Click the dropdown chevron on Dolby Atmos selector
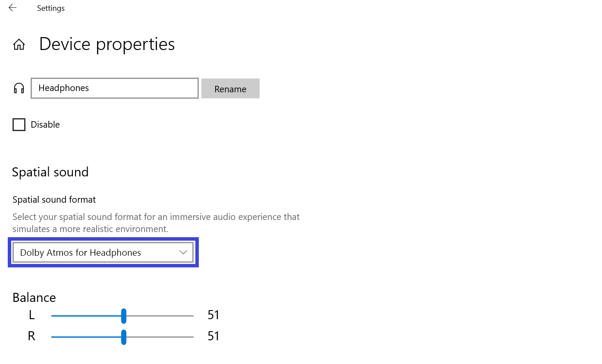 pos(183,252)
